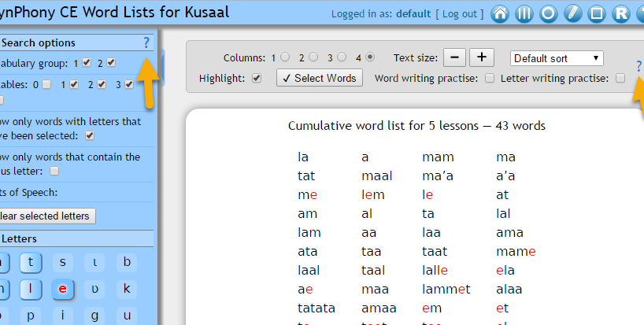The height and width of the screenshot is (325, 644).
Task: Go to the home page icon
Action: (500, 14)
